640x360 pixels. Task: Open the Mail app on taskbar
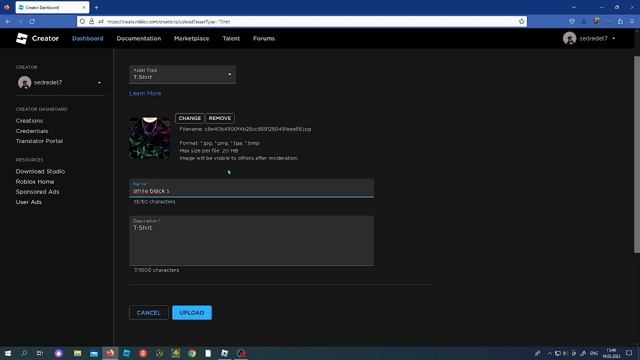tap(94, 353)
